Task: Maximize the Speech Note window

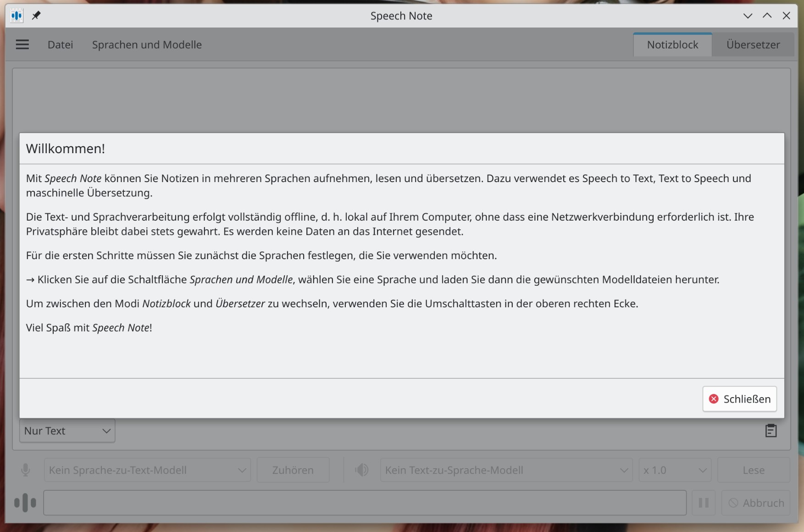Action: coord(767,16)
